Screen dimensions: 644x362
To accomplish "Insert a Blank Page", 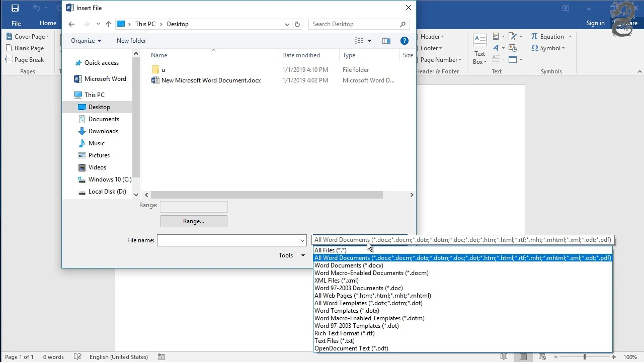I will (x=25, y=48).
